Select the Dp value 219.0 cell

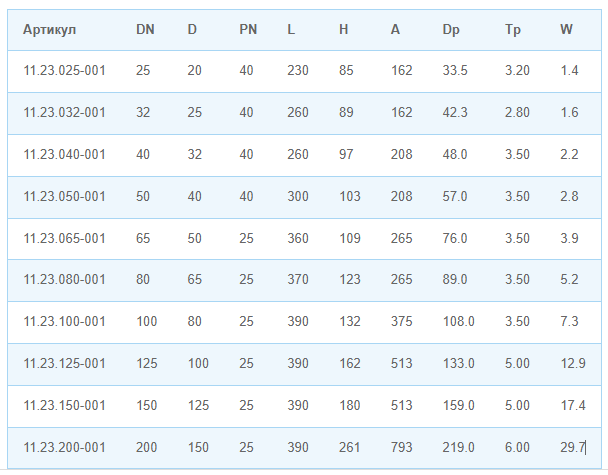click(x=458, y=447)
